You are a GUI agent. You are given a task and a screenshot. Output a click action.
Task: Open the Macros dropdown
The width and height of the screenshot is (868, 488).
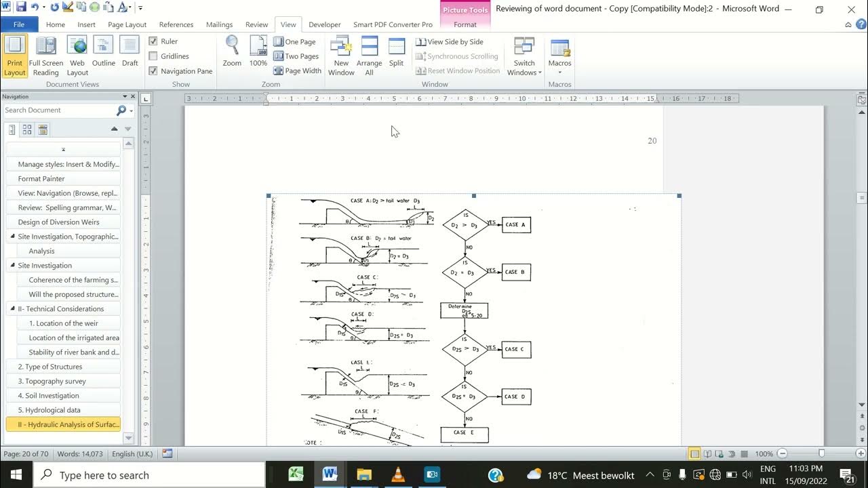coord(559,56)
